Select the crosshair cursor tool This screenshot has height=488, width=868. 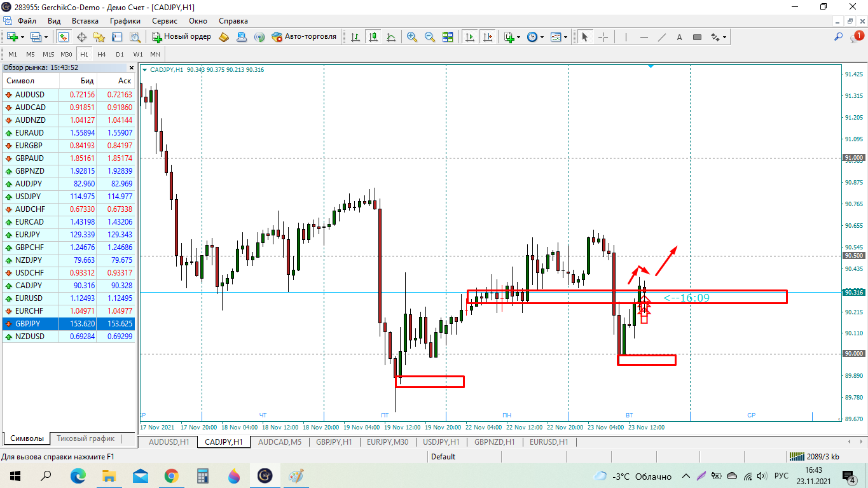click(x=603, y=37)
